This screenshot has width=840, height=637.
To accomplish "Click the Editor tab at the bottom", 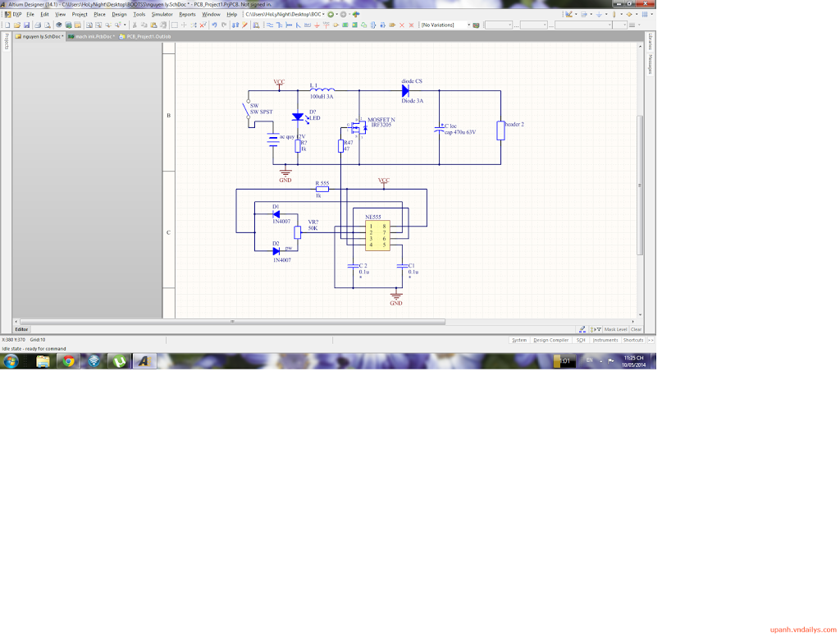I will point(21,329).
